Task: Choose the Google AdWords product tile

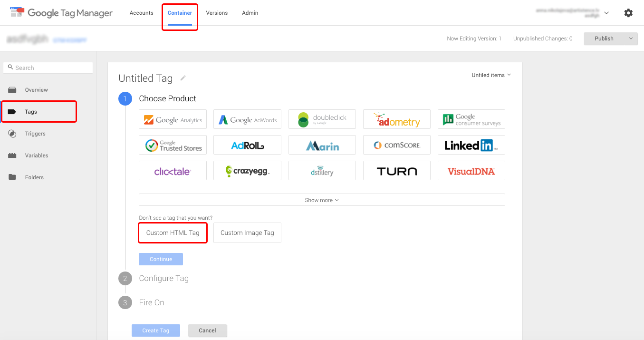Action: point(247,119)
